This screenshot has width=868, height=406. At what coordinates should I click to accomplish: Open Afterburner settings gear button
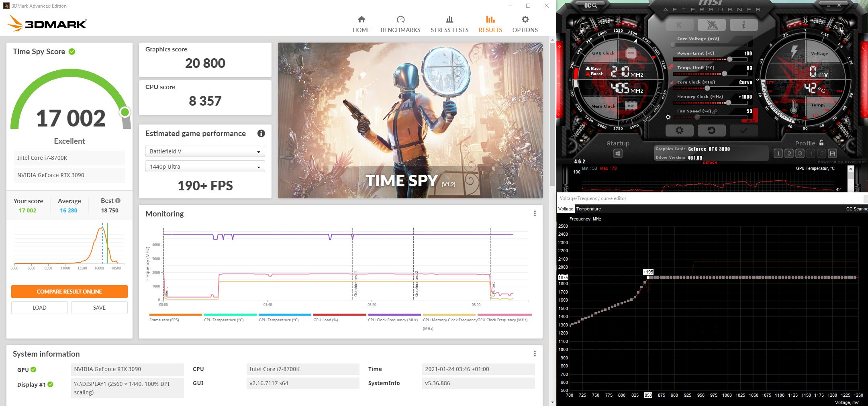(x=679, y=131)
